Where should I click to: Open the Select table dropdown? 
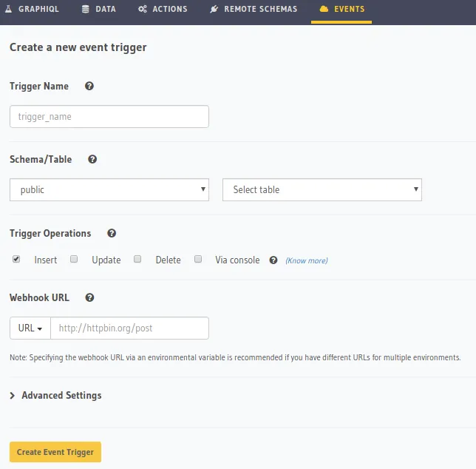tap(322, 190)
